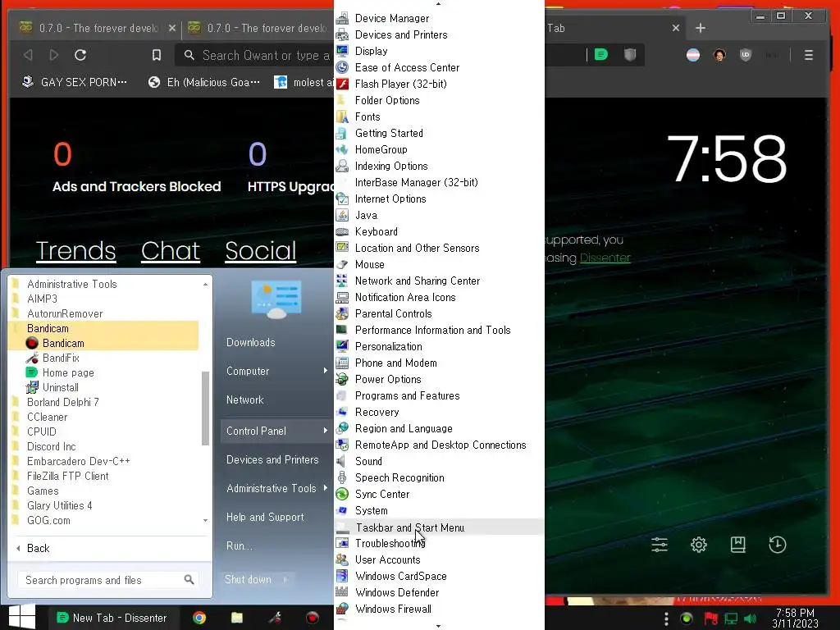Open a new browser tab with plus
The height and width of the screenshot is (630, 840).
pos(701,29)
